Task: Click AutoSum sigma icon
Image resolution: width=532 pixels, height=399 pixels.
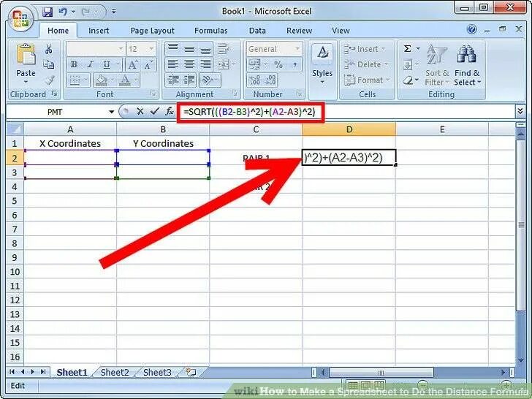Action: (408, 49)
